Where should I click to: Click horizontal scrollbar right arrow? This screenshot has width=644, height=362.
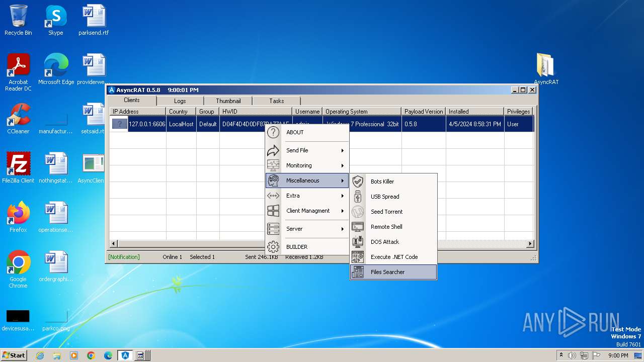pyautogui.click(x=530, y=244)
